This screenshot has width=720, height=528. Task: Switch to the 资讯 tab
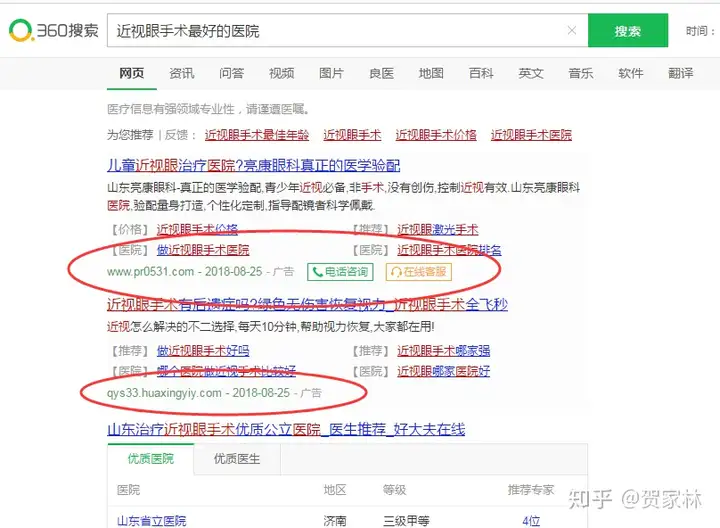click(182, 73)
